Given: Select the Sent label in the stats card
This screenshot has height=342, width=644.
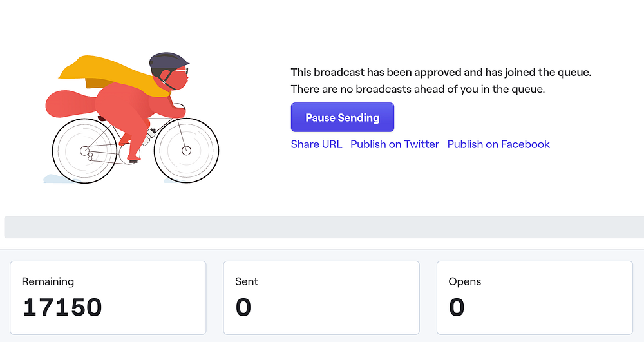Looking at the screenshot, I should coord(246,281).
